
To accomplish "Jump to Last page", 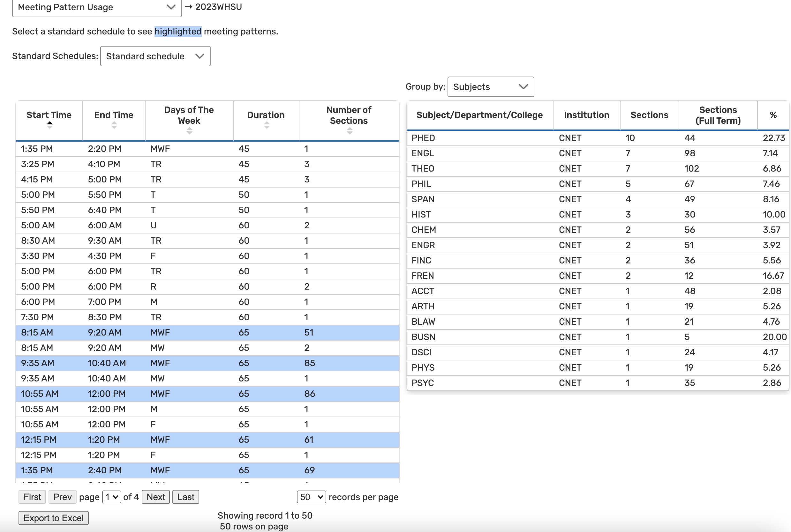I will pos(185,497).
